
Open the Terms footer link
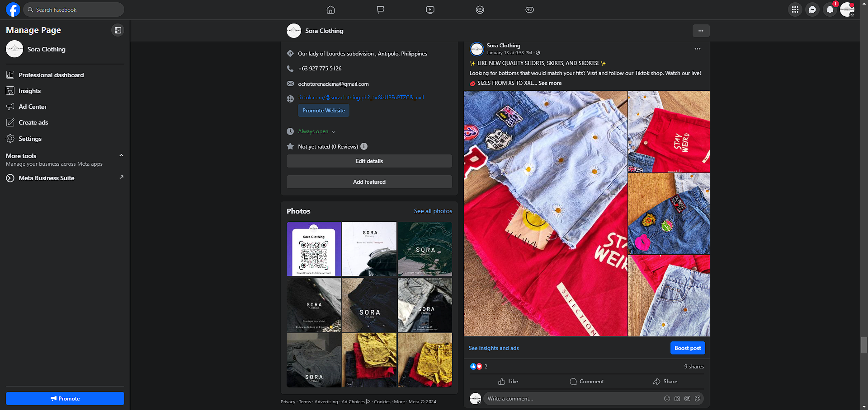coord(305,401)
